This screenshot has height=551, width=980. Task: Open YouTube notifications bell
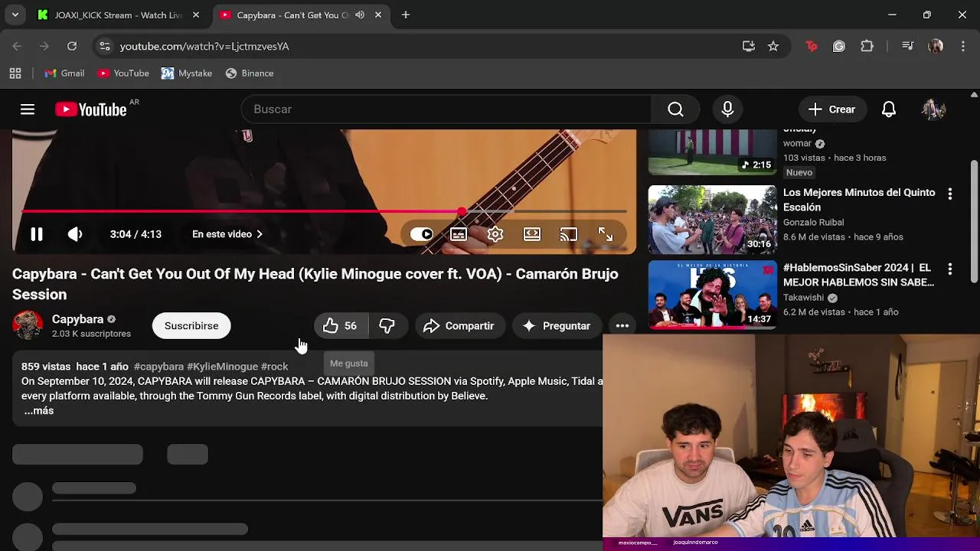tap(889, 109)
